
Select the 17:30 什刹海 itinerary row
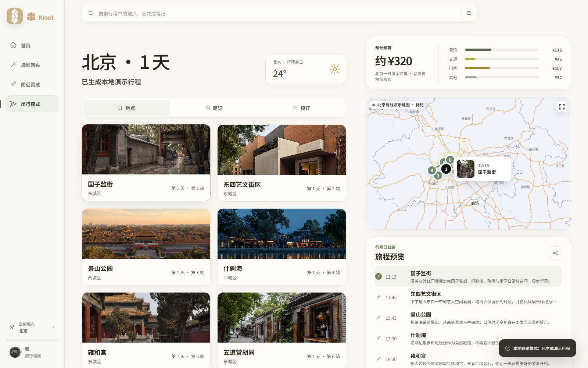coord(468,338)
